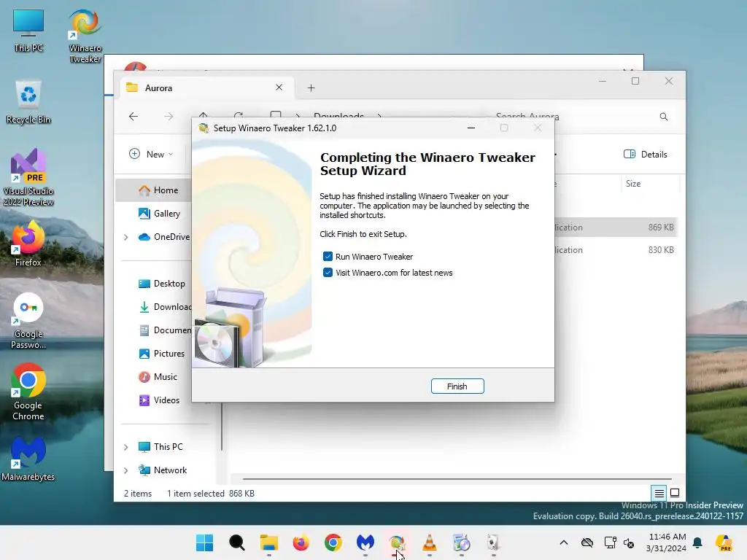Image resolution: width=747 pixels, height=560 pixels.
Task: Switch File Explorer to large thumbnails view
Action: click(675, 493)
